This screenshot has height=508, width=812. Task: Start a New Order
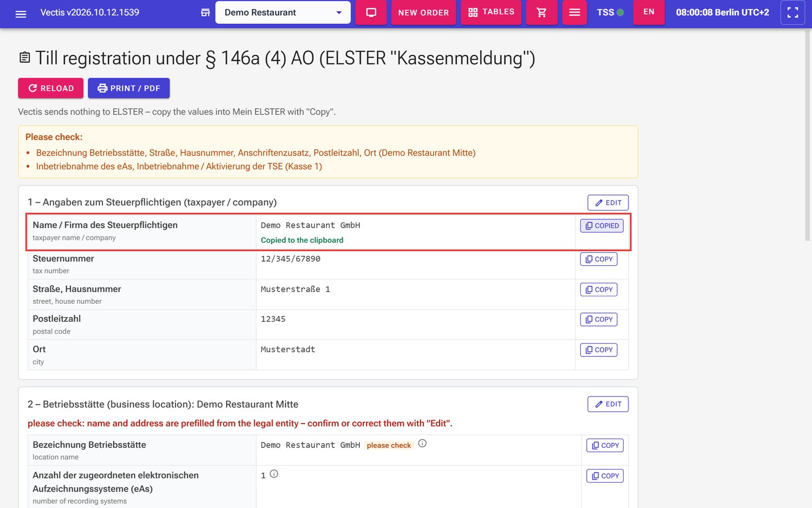[x=423, y=12]
